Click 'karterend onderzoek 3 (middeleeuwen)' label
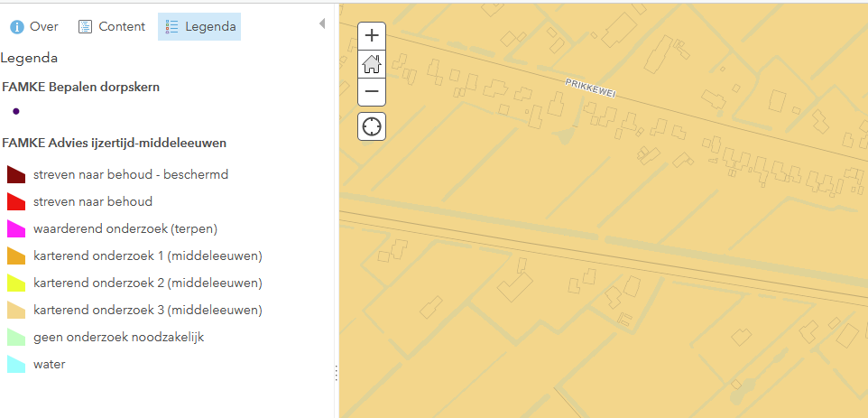Viewport: 868px width, 418px height. point(148,310)
